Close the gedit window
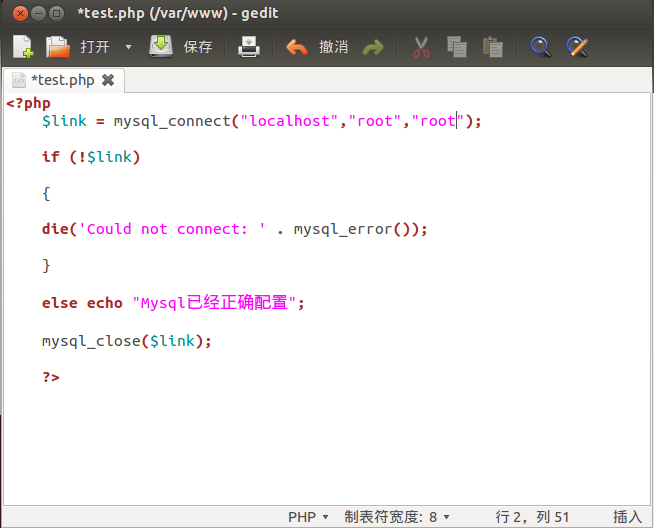Viewport: 654px width, 528px height. [x=20, y=14]
